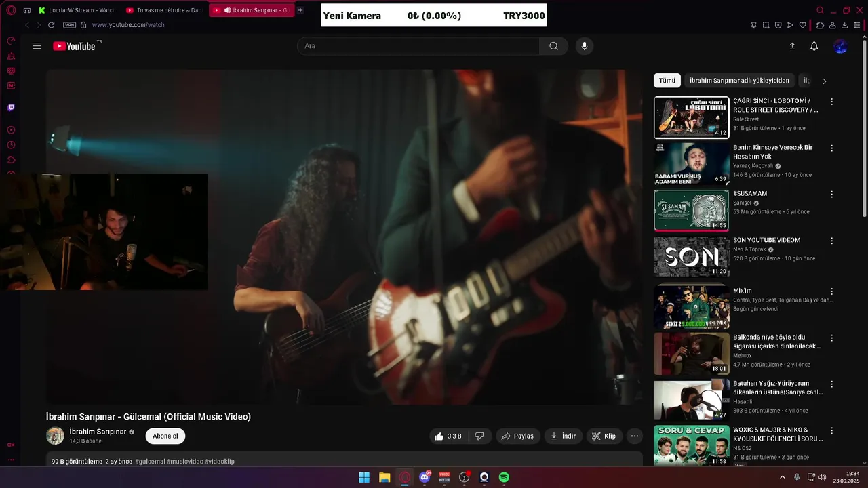
Task: Open the #SUSAMAM video thumbnail
Action: [x=691, y=211]
